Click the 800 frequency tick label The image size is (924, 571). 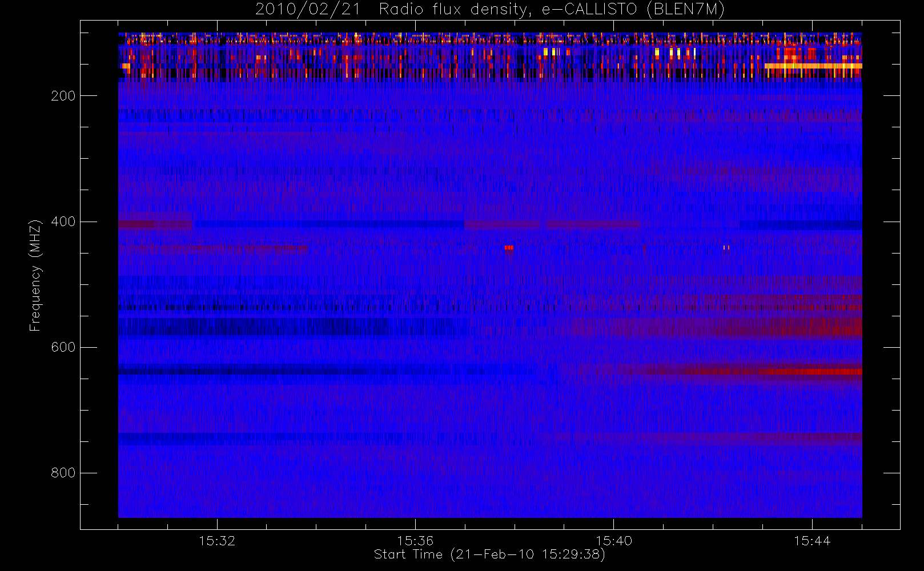[x=63, y=473]
